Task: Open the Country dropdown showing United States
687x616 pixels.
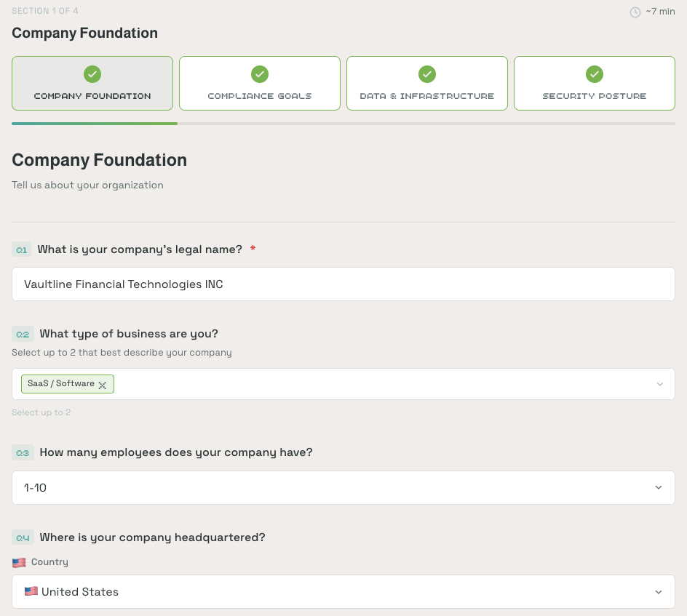Action: (x=343, y=592)
